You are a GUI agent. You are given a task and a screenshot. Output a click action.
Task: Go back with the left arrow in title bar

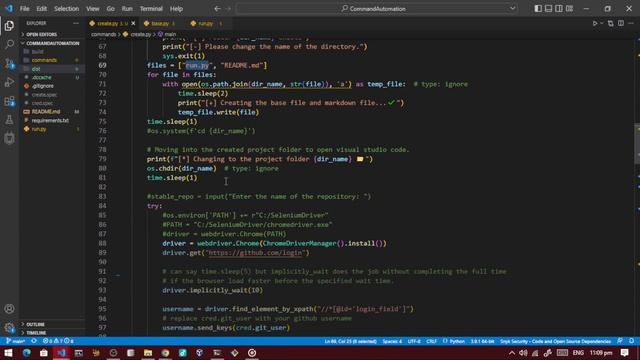pyautogui.click(x=217, y=9)
